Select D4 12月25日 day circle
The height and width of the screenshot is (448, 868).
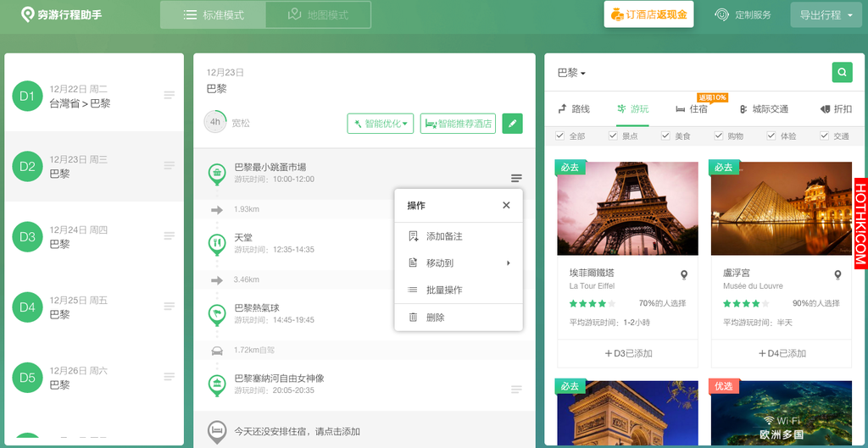click(27, 307)
